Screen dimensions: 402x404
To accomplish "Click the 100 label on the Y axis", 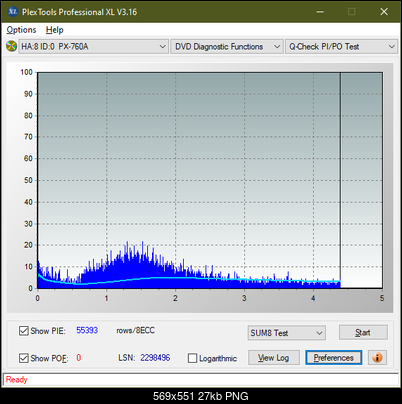I will pos(26,72).
